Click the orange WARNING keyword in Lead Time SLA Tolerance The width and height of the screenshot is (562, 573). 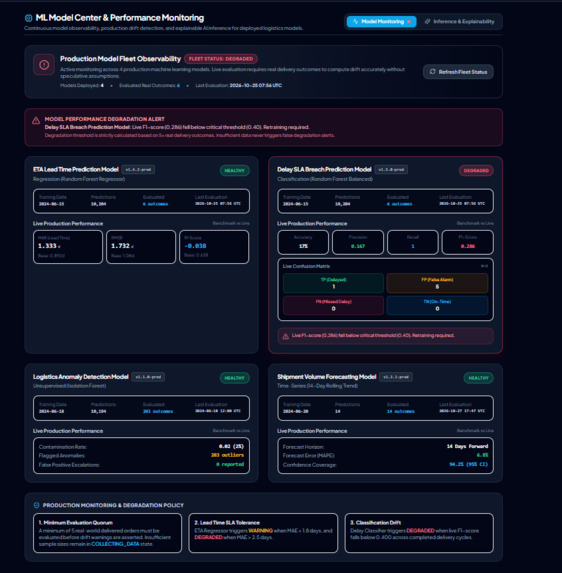pyautogui.click(x=261, y=531)
